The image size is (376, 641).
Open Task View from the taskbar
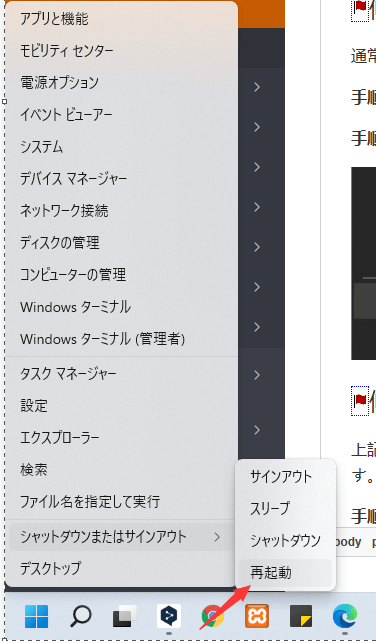click(125, 616)
